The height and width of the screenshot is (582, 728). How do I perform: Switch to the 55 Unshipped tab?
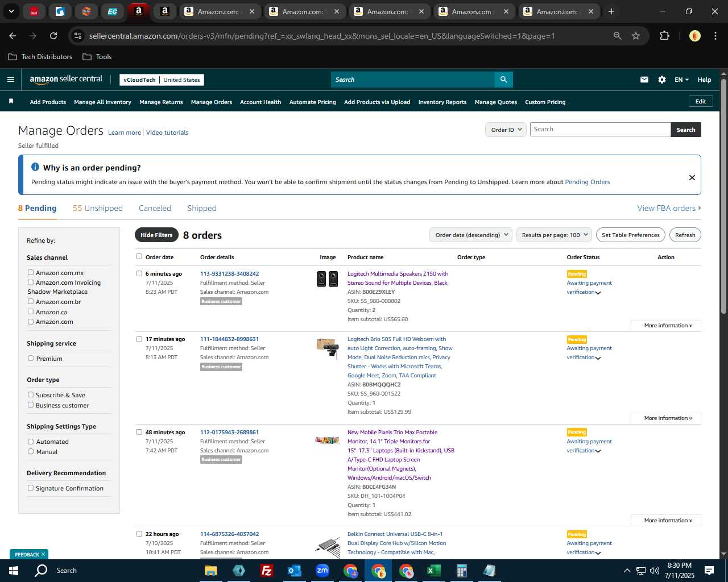[x=97, y=208]
